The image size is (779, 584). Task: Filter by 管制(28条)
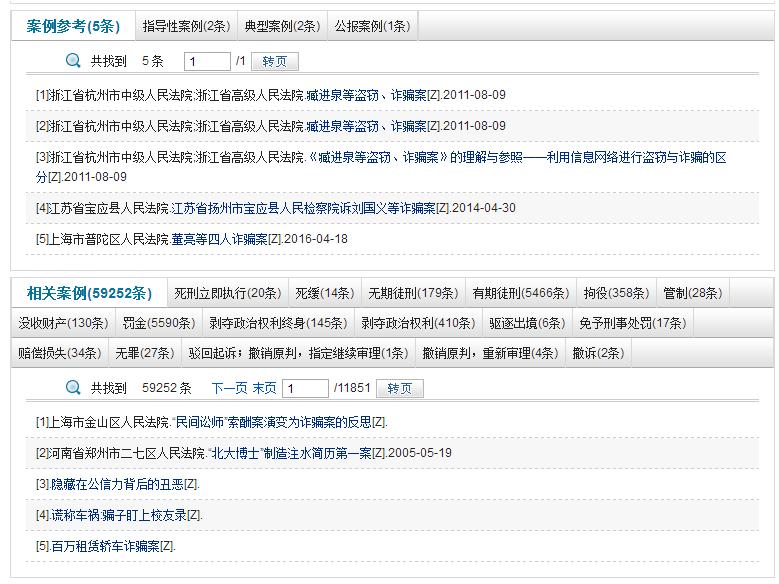pyautogui.click(x=693, y=293)
